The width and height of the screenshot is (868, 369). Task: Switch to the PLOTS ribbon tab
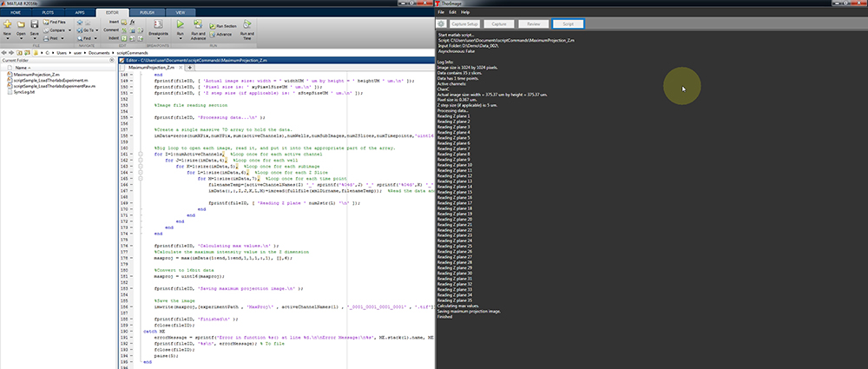point(48,11)
